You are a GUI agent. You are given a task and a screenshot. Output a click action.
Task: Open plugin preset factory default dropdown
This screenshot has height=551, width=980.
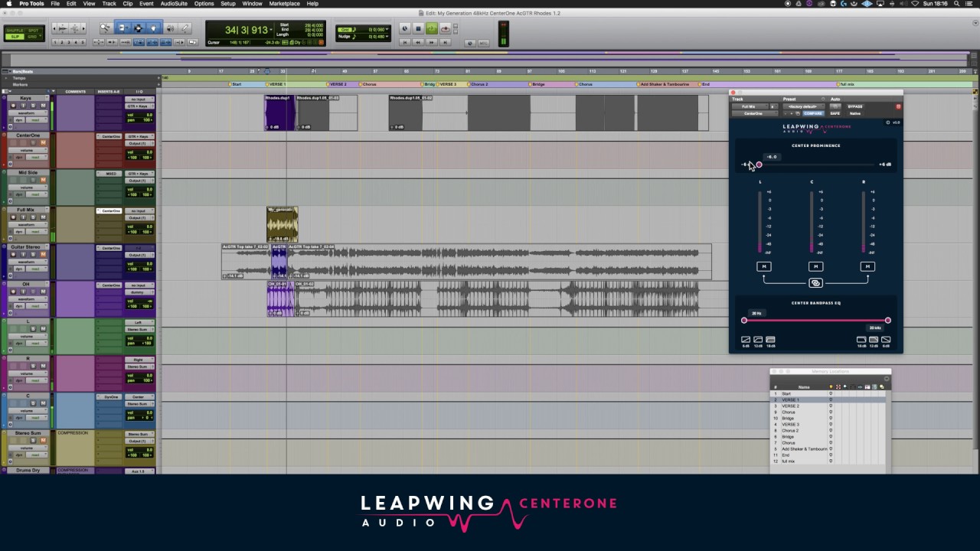(x=804, y=106)
